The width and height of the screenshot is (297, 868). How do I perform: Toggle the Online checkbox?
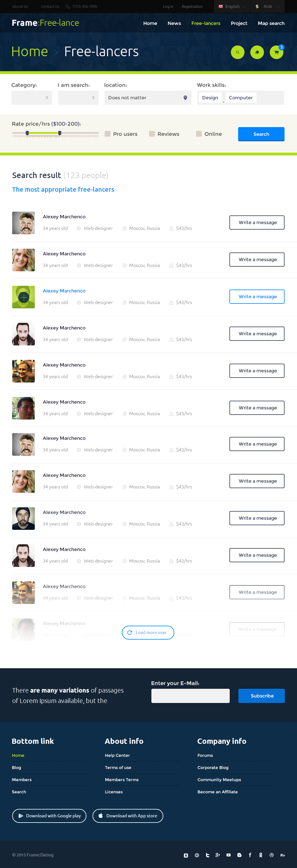point(199,134)
